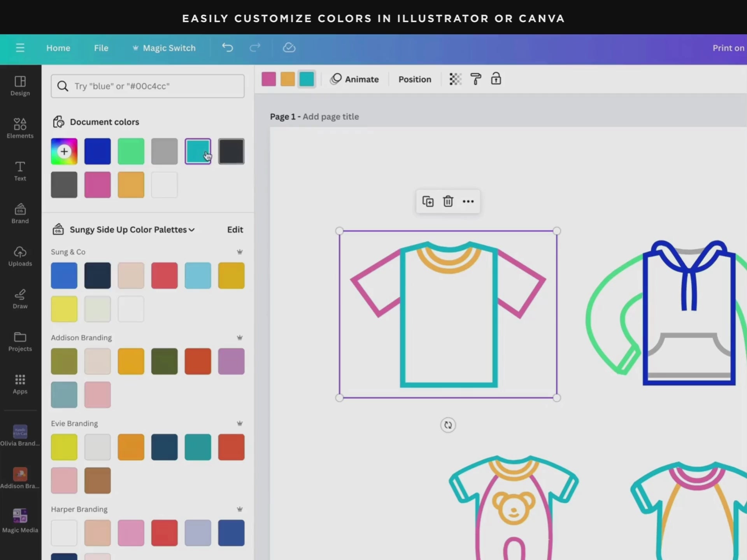Click the add new color rainbow swatch

pyautogui.click(x=64, y=151)
